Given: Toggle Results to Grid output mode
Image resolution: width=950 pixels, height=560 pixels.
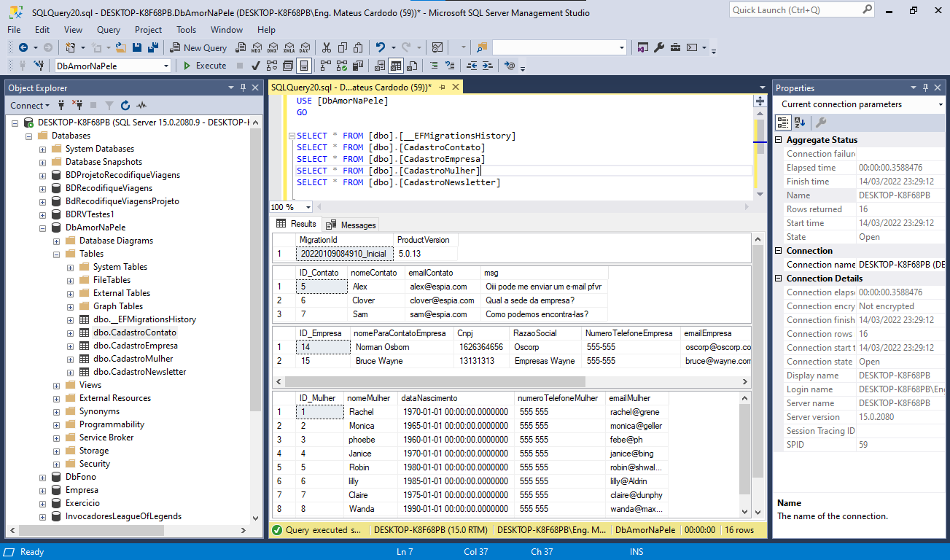Looking at the screenshot, I should 395,66.
